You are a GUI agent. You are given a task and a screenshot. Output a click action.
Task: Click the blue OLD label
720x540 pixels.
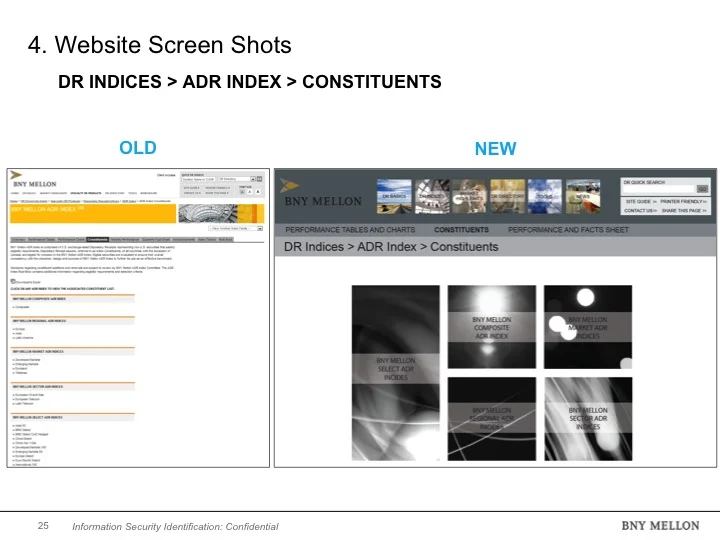coord(138,148)
